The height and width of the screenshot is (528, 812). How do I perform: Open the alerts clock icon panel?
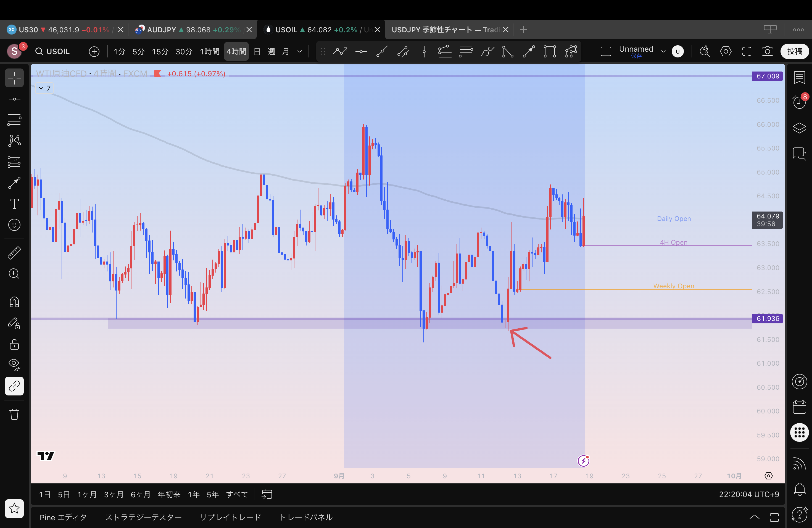(799, 102)
